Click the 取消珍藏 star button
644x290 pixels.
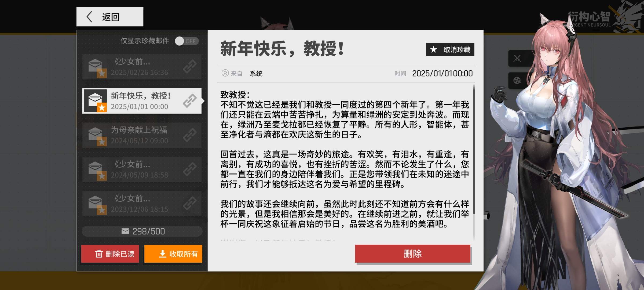(x=450, y=49)
